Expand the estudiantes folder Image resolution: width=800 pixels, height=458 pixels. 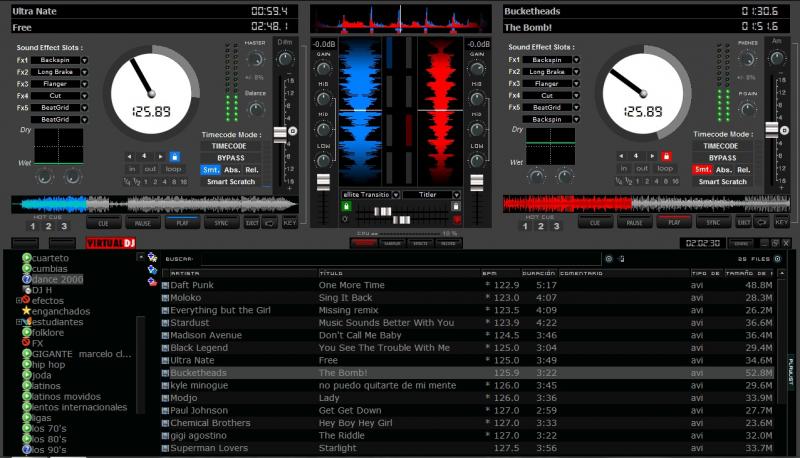pos(18,322)
